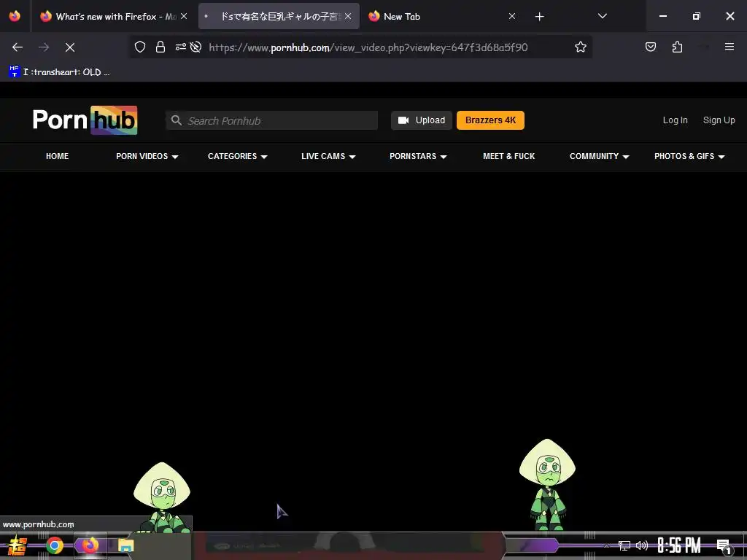Click the site logo in the header

[85, 120]
